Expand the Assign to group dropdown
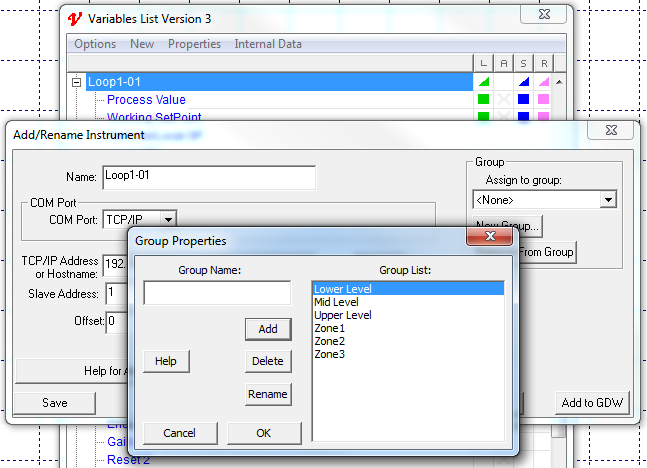Screen dimensions: 647x468 (x=608, y=200)
